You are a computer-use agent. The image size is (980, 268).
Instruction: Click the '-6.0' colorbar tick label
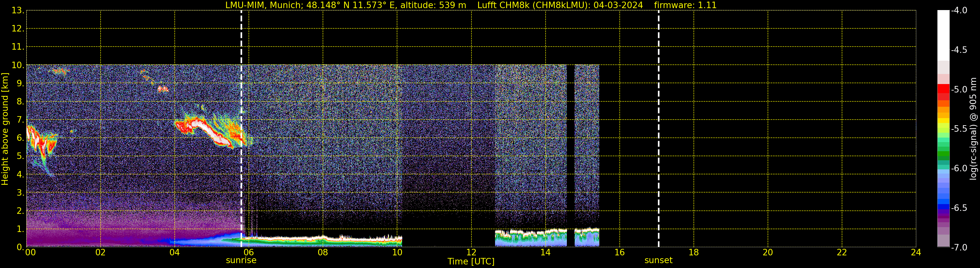click(959, 168)
